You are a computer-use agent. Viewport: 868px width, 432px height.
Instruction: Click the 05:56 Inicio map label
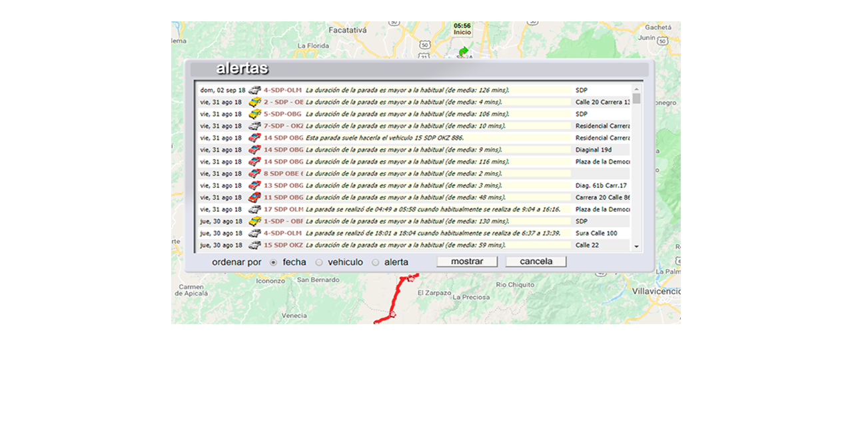tap(462, 29)
